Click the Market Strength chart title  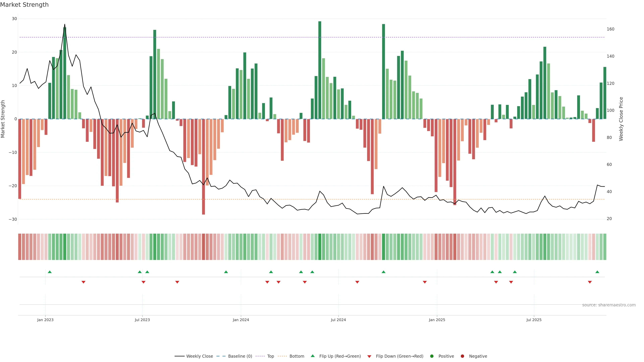[24, 5]
